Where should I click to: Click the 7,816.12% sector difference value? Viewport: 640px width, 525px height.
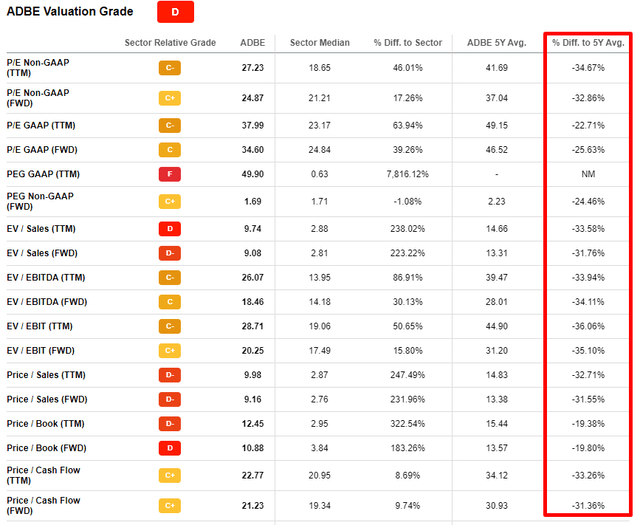[x=407, y=174]
